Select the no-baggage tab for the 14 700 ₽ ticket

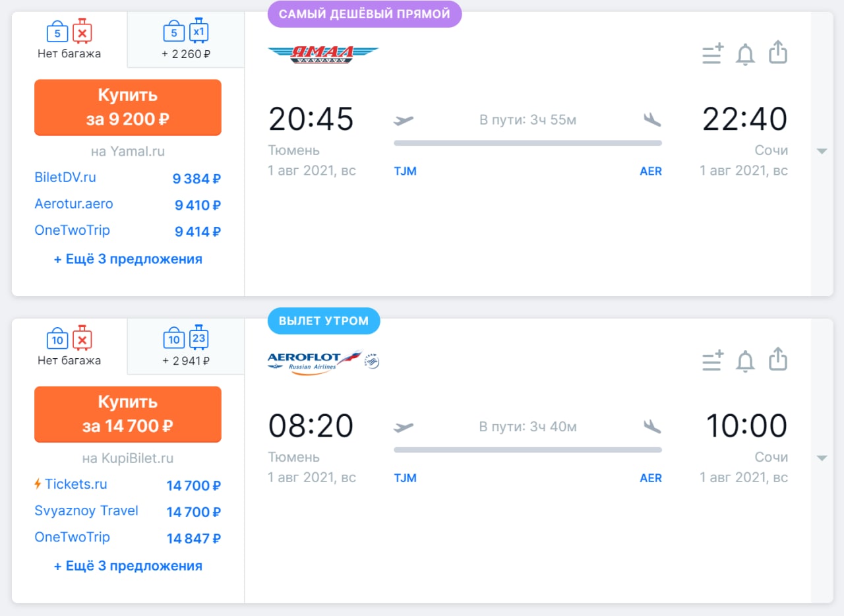pyautogui.click(x=69, y=346)
